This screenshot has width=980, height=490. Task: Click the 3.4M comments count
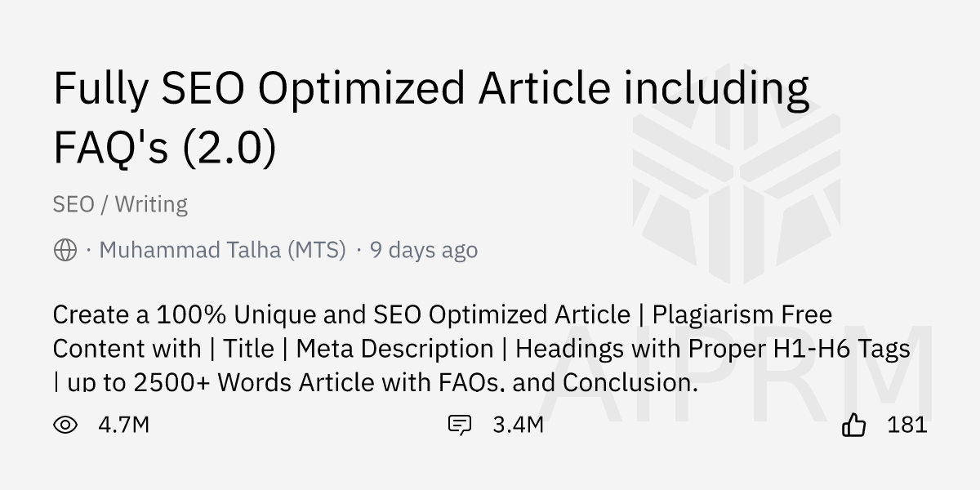coord(518,425)
